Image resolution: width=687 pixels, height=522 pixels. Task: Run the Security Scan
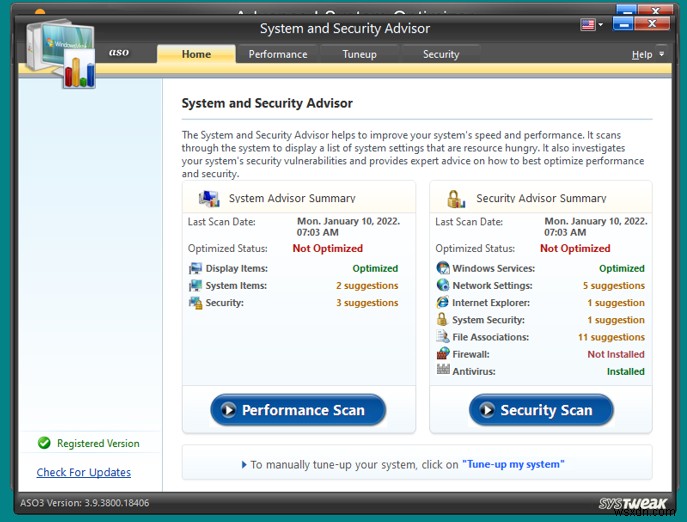click(541, 410)
